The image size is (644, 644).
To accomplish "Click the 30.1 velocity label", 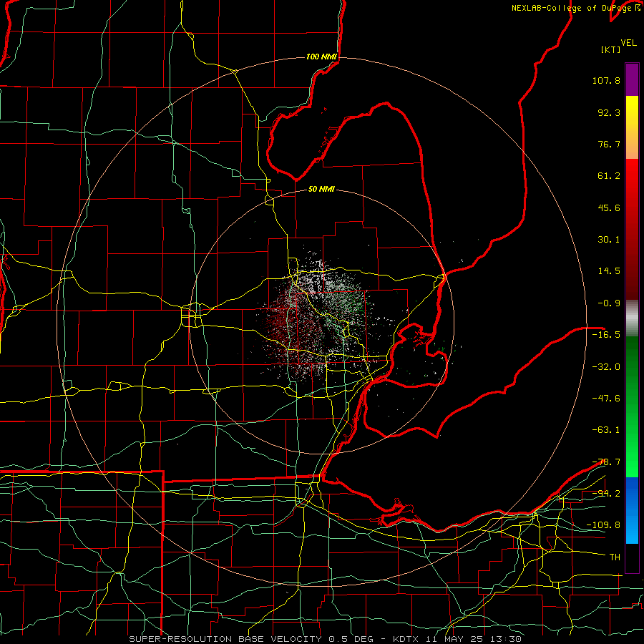I will (609, 240).
